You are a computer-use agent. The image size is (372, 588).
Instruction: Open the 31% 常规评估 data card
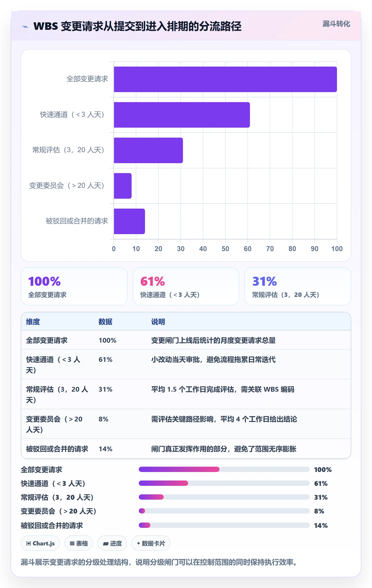298,286
